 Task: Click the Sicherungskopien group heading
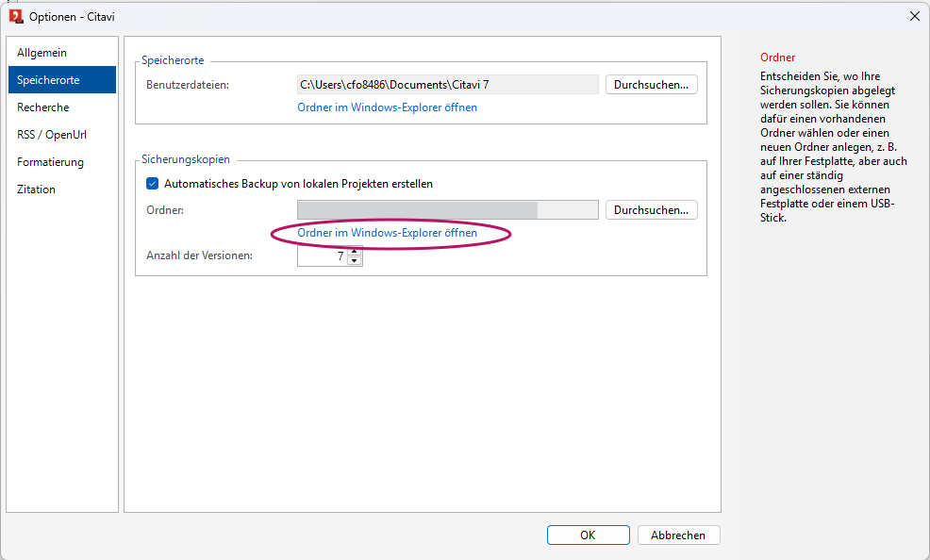click(x=186, y=159)
